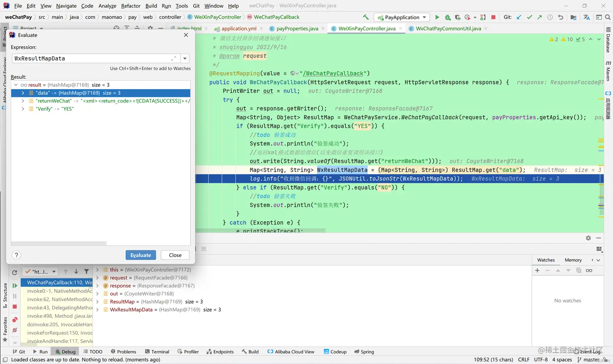Image resolution: width=613 pixels, height=364 pixels.
Task: Open Search Everywhere magnifier
Action: click(x=608, y=17)
